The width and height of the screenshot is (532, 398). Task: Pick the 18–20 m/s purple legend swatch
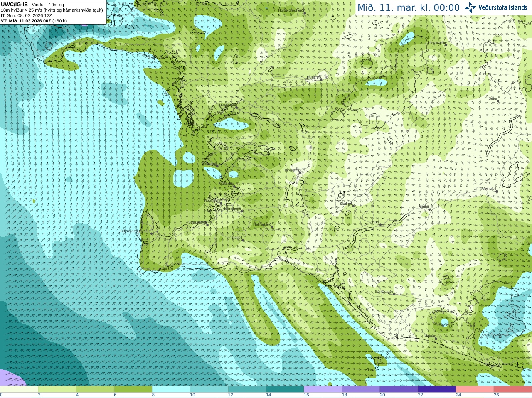(x=361, y=389)
